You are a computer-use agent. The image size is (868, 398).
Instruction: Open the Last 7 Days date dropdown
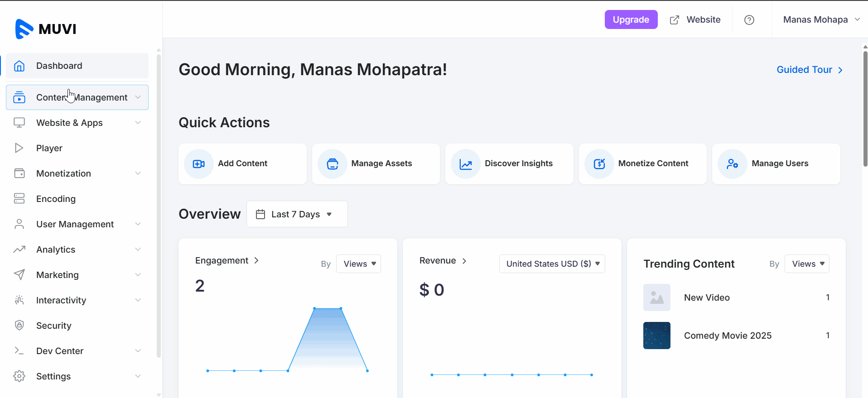pyautogui.click(x=297, y=214)
